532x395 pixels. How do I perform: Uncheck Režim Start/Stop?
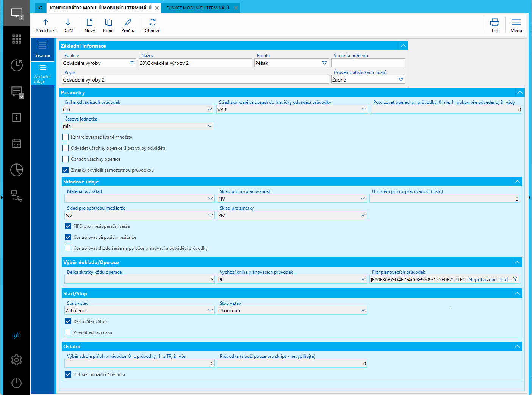click(68, 321)
